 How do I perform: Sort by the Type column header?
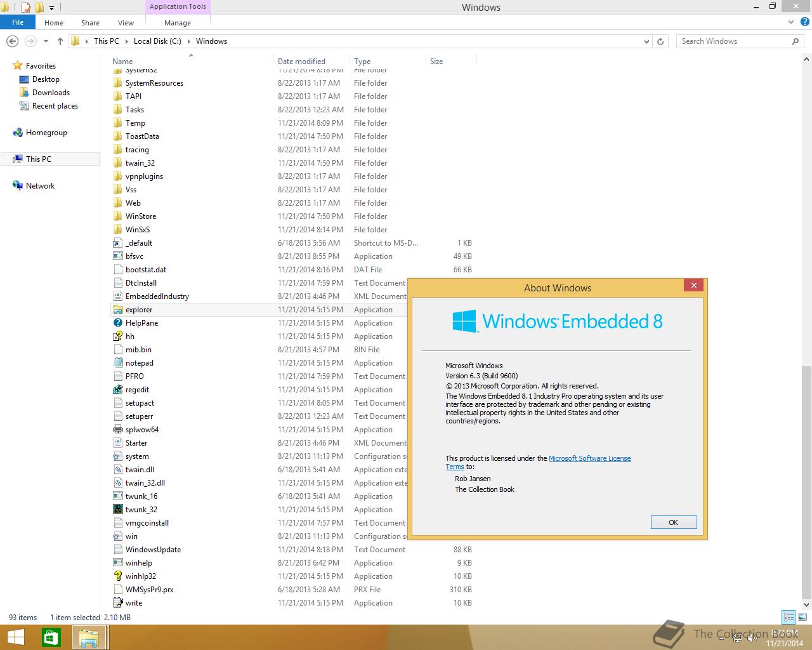362,62
